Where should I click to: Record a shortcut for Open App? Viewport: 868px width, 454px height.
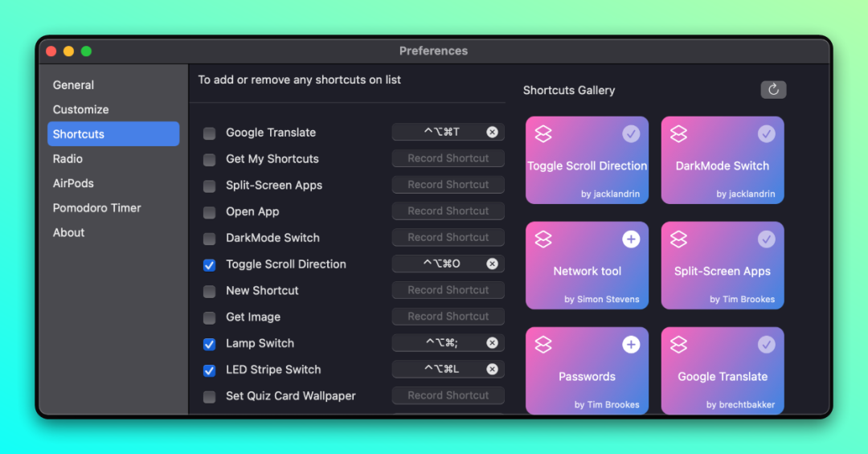[x=448, y=211]
